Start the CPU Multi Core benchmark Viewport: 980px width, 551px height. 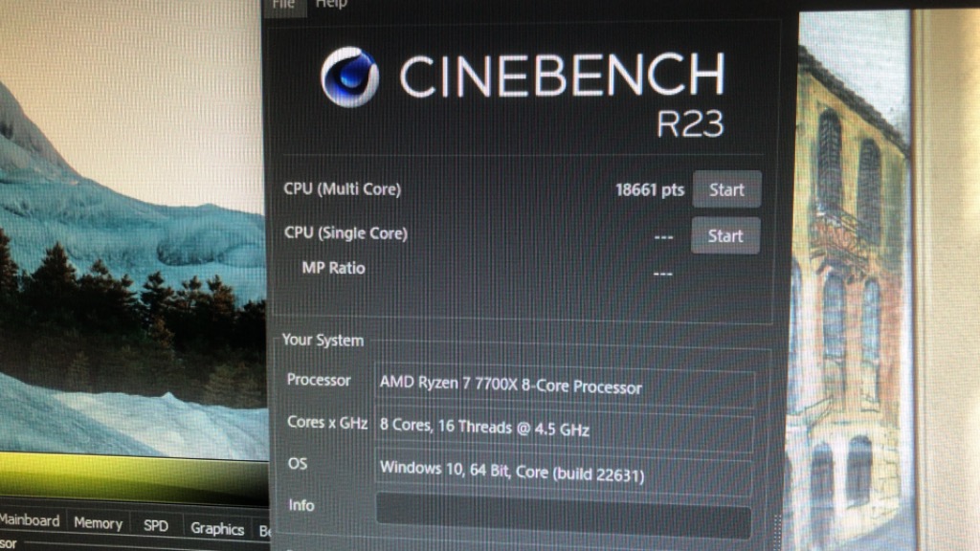pos(726,189)
